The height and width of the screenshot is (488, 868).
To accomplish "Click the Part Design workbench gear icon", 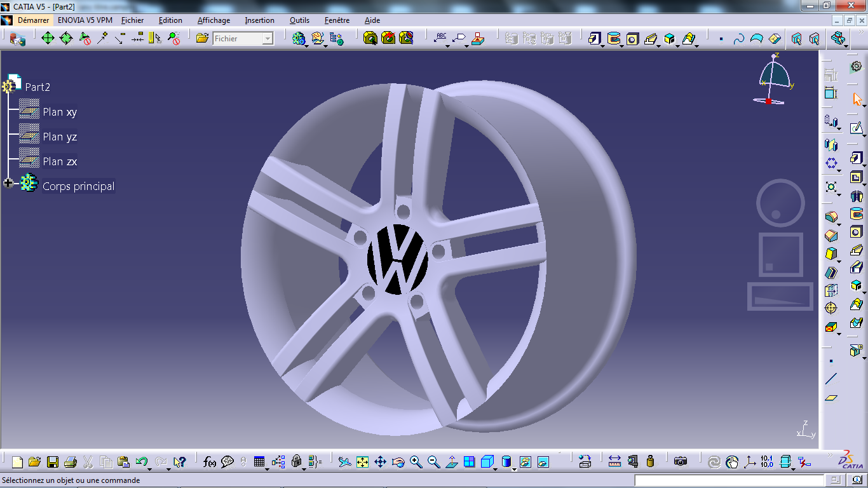I will (857, 66).
